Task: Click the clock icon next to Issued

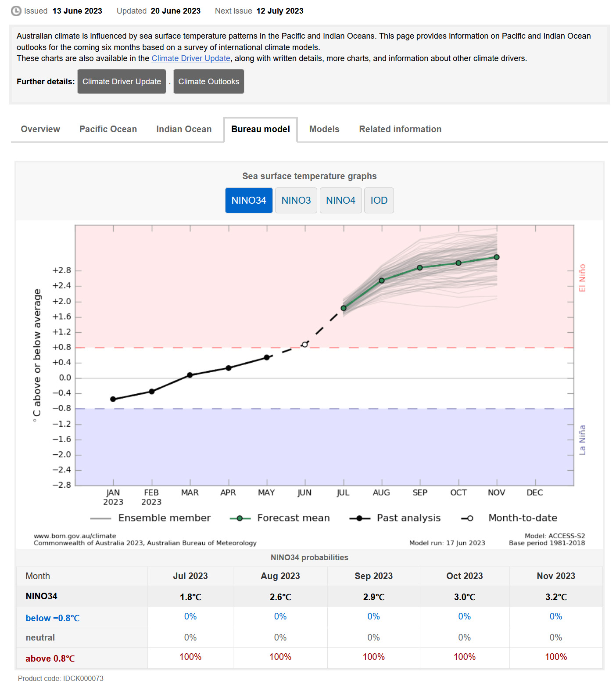Action: pyautogui.click(x=16, y=11)
